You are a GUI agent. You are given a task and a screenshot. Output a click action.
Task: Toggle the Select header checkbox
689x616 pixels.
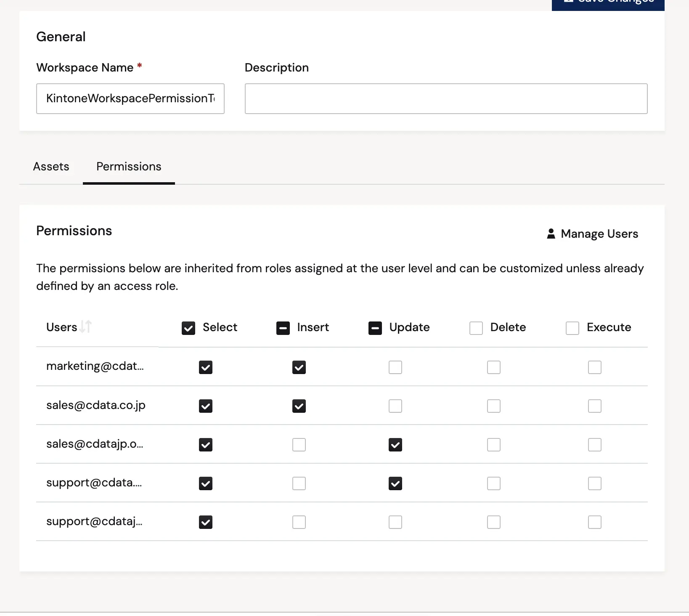tap(188, 328)
